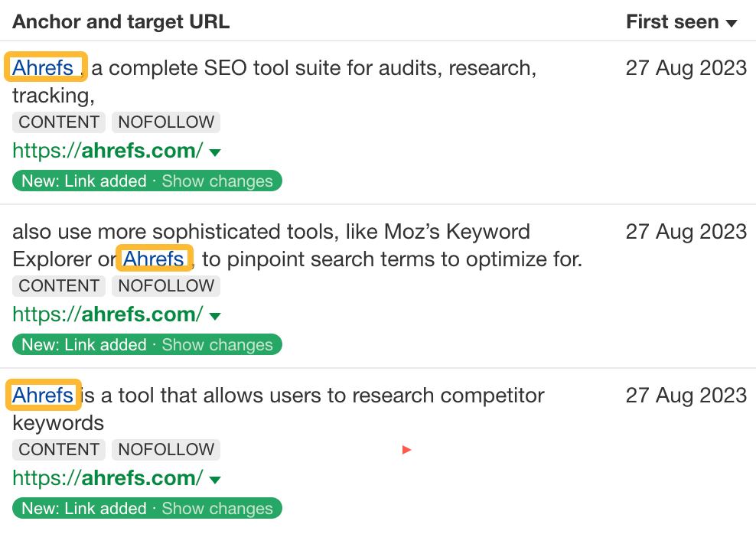Open 'Show changes' for the first backlink

(219, 181)
